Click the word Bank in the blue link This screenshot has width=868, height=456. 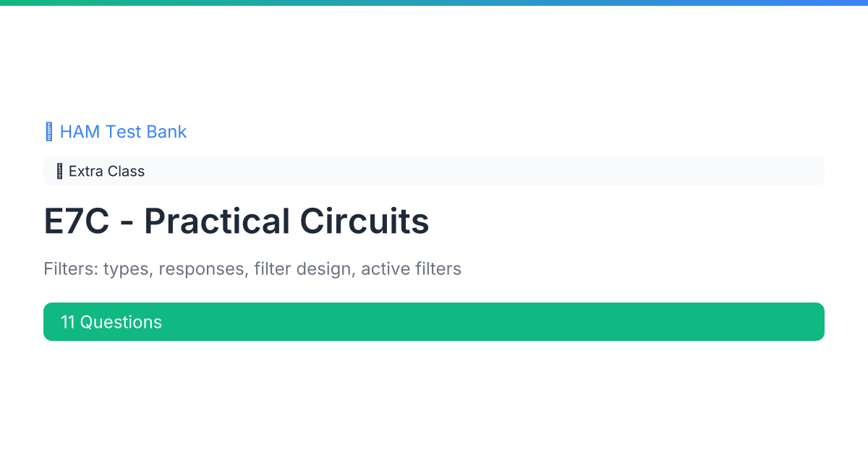tap(167, 132)
